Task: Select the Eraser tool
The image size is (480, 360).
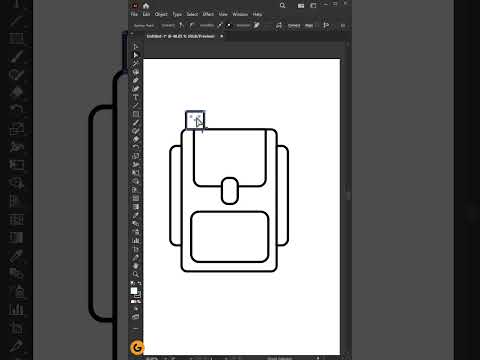Action: (136, 139)
